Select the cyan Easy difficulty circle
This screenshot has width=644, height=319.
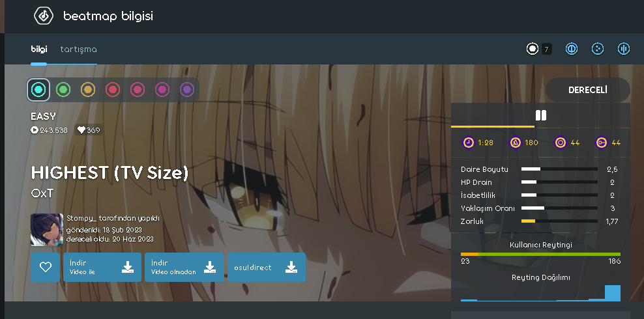[38, 90]
